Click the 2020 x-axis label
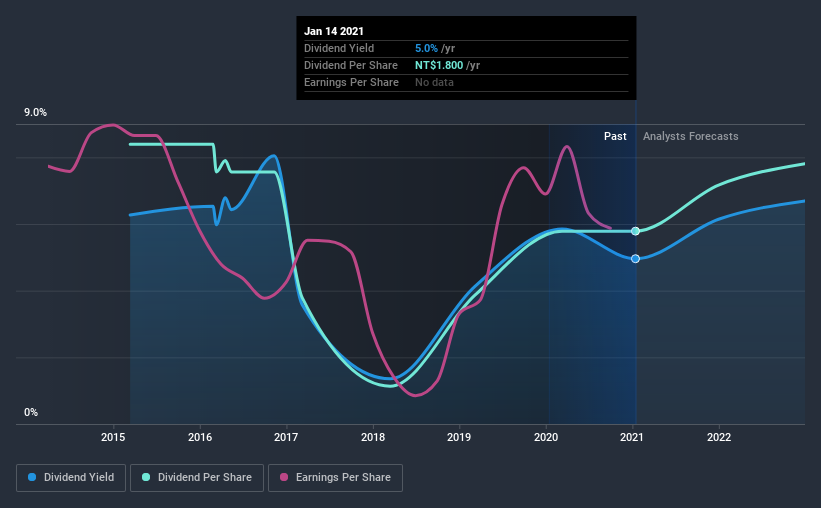This screenshot has width=821, height=508. point(546,437)
